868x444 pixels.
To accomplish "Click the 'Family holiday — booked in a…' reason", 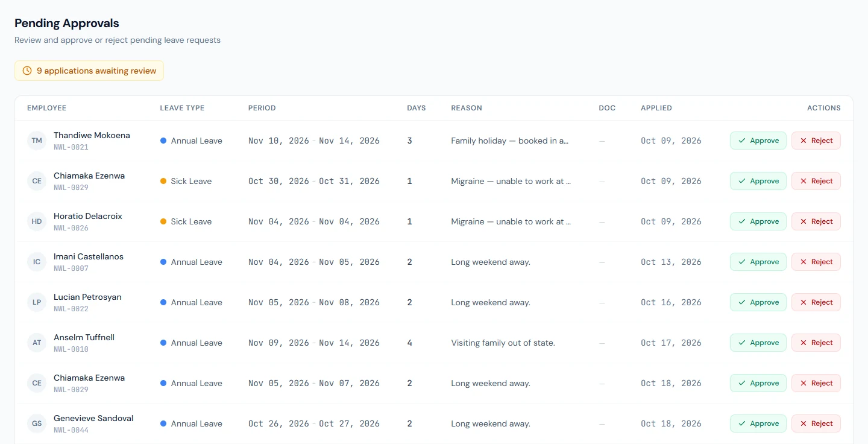I will [510, 141].
